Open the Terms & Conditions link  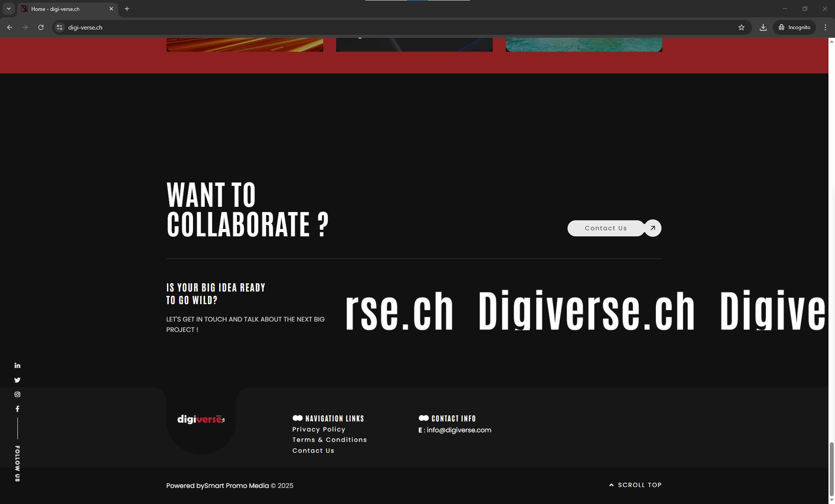329,440
